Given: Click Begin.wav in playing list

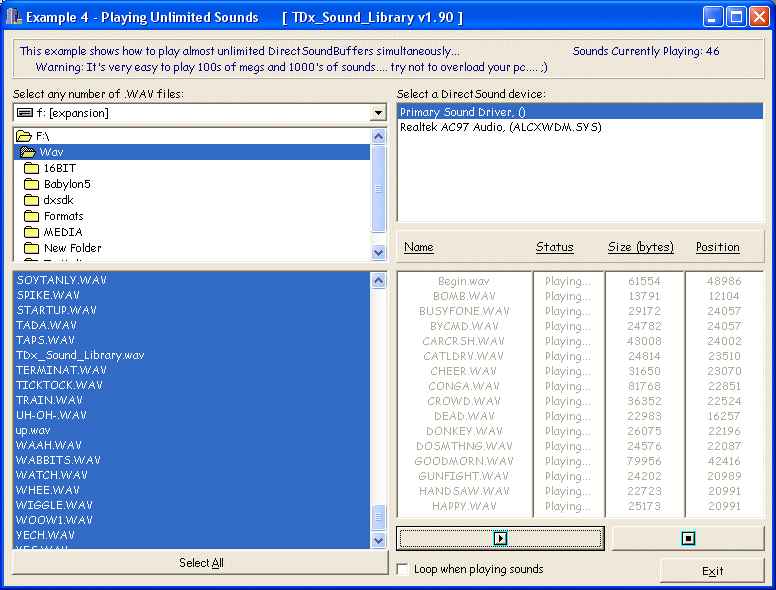Looking at the screenshot, I should tap(464, 281).
